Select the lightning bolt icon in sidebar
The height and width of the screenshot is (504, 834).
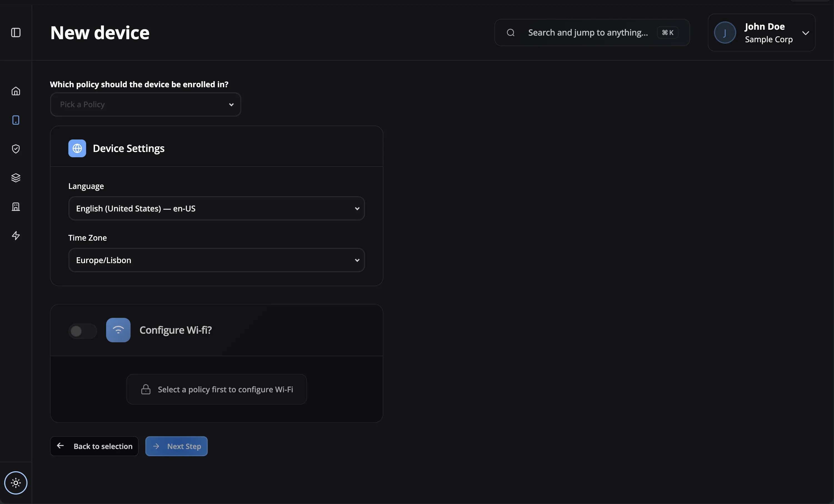[16, 236]
